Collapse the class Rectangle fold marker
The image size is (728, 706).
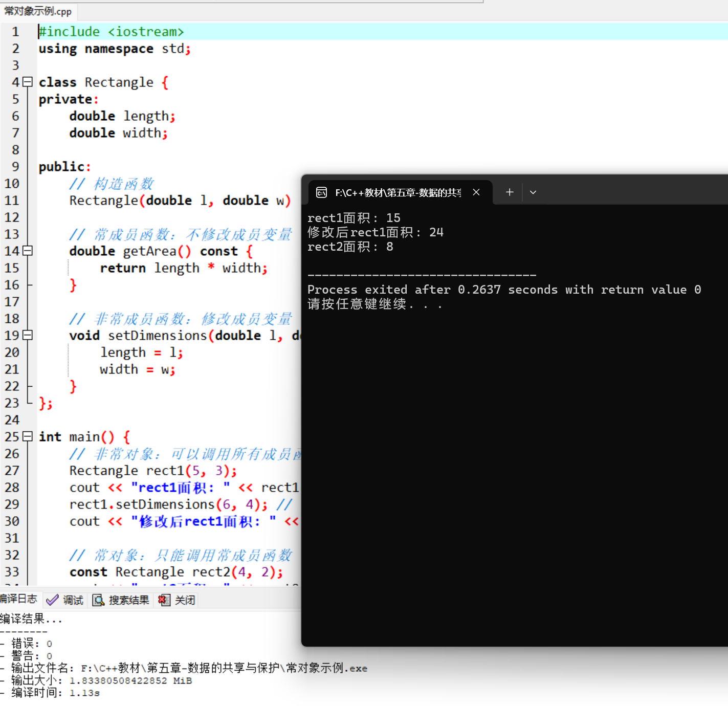click(x=28, y=82)
